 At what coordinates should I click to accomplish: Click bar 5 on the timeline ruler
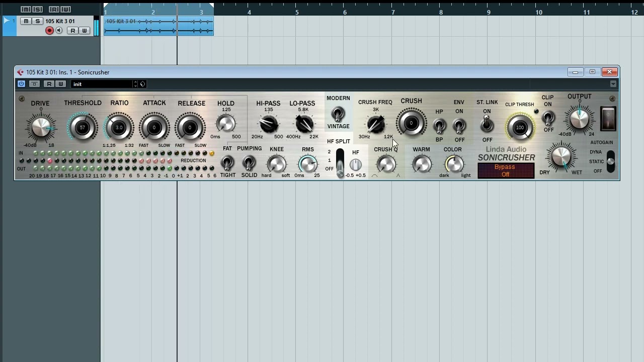297,12
